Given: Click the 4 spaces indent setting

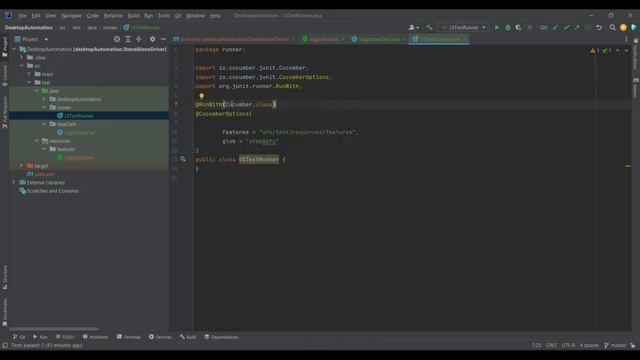Looking at the screenshot, I should pos(589,345).
